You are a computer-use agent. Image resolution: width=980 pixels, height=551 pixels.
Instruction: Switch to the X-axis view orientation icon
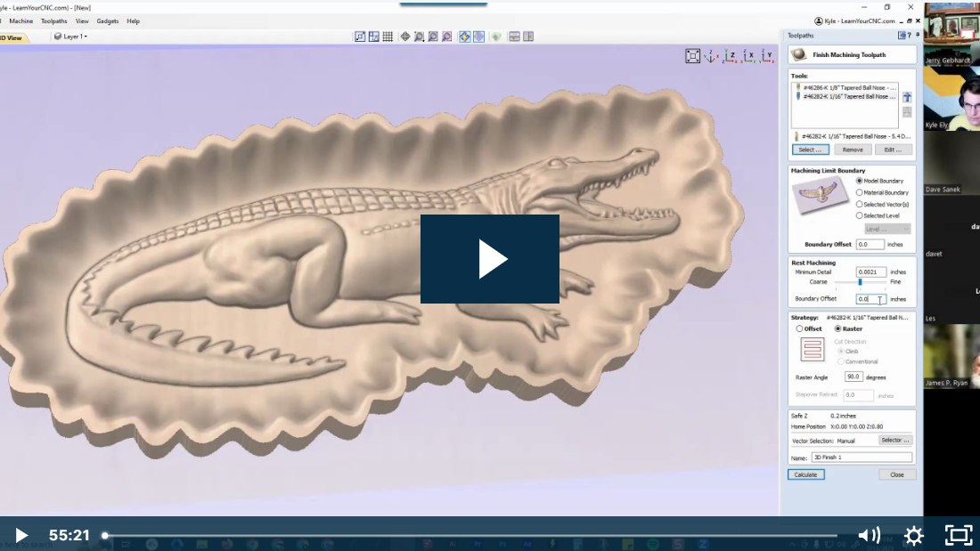click(x=749, y=55)
